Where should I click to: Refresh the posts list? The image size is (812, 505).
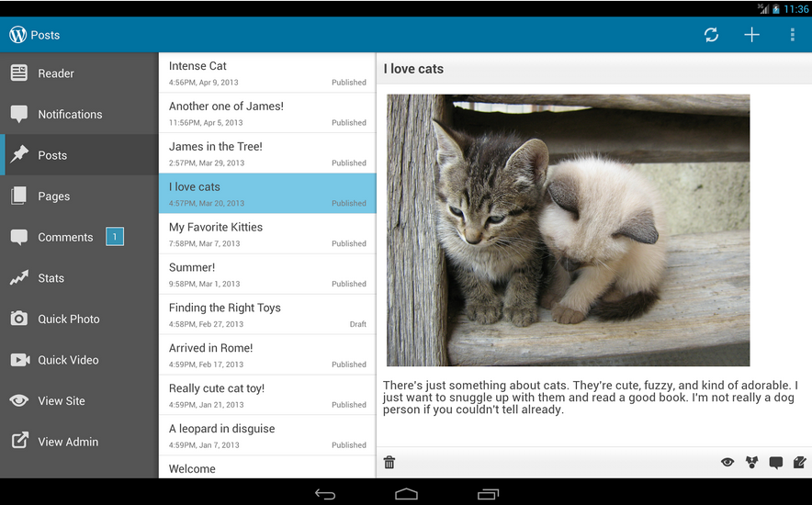[x=711, y=35]
